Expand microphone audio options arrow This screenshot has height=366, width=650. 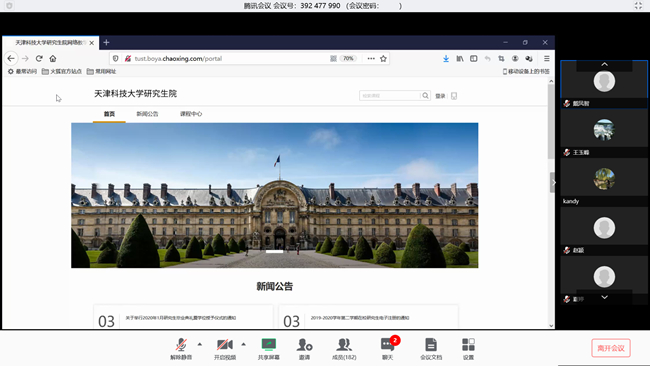point(200,344)
